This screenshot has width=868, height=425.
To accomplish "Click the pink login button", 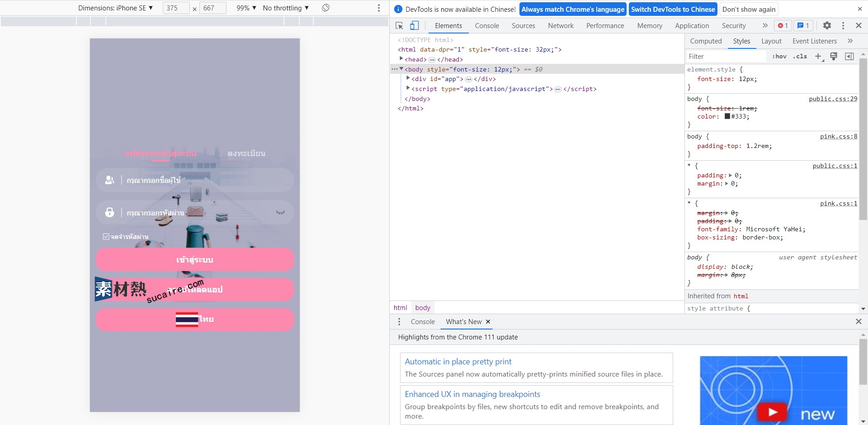I will 195,259.
